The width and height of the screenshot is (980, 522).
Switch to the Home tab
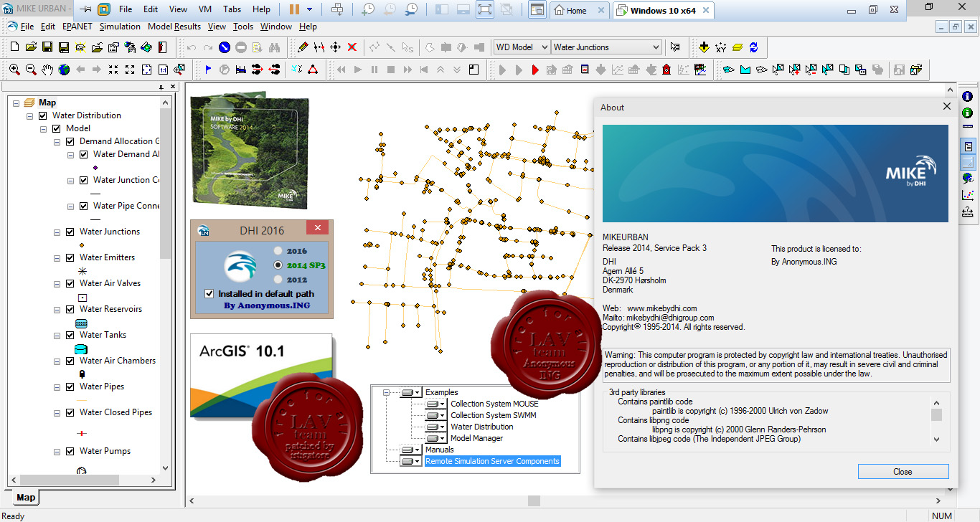[x=580, y=10]
